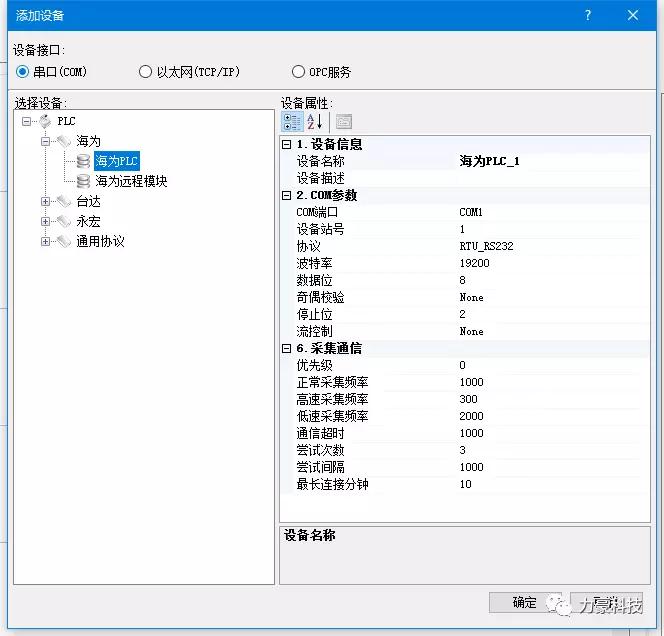Expand the 永宏 tree node
The image size is (664, 636).
46,221
